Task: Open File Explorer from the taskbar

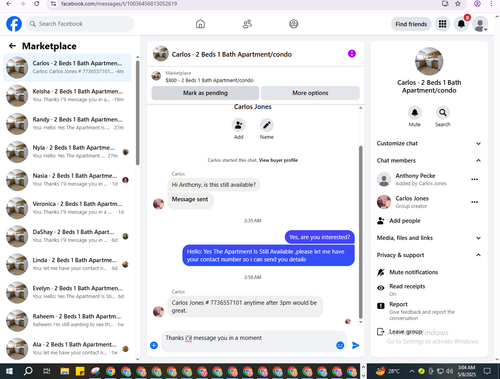Action: click(x=65, y=371)
